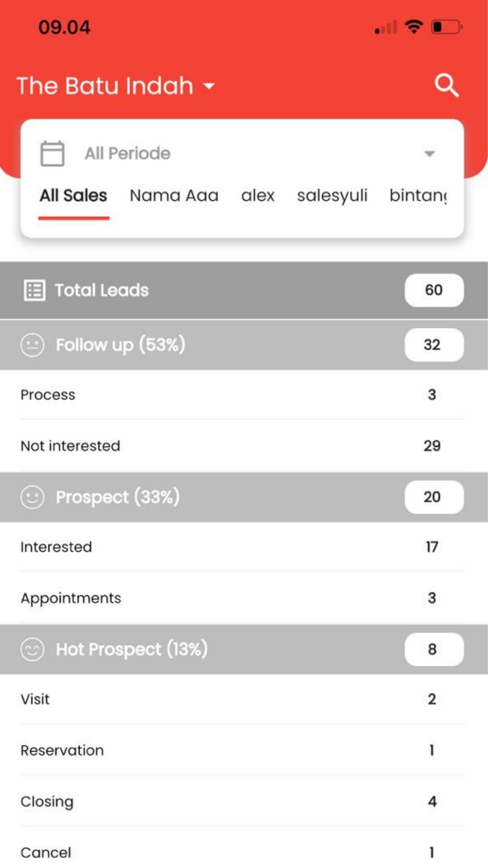Tap the smiley face Prospect icon
488x868 pixels.
[x=32, y=497]
